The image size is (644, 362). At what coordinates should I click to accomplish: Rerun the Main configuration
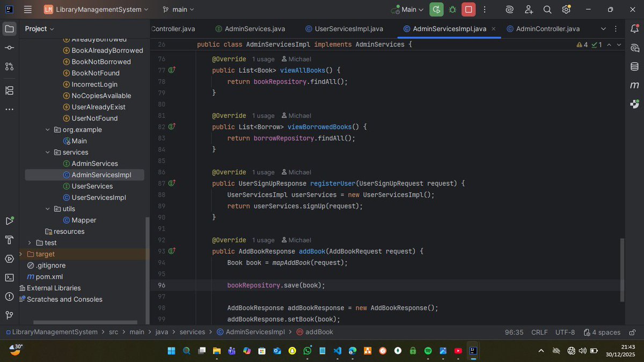point(436,9)
